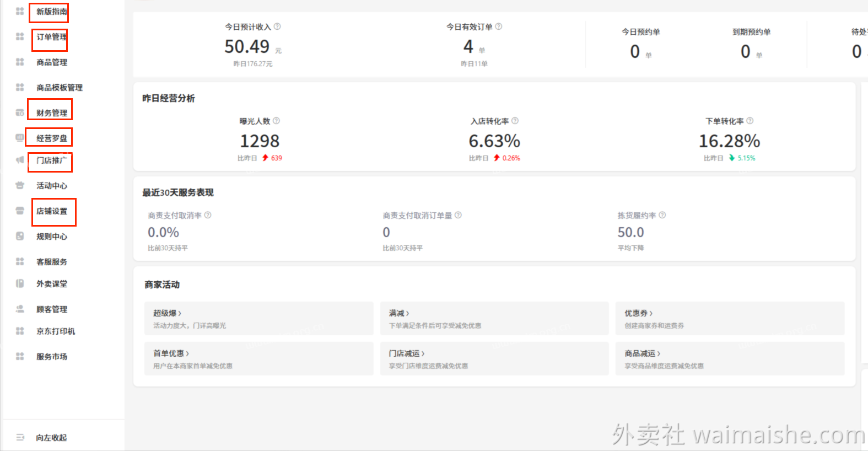Open 订单管理 menu
The width and height of the screenshot is (868, 451).
[x=52, y=37]
